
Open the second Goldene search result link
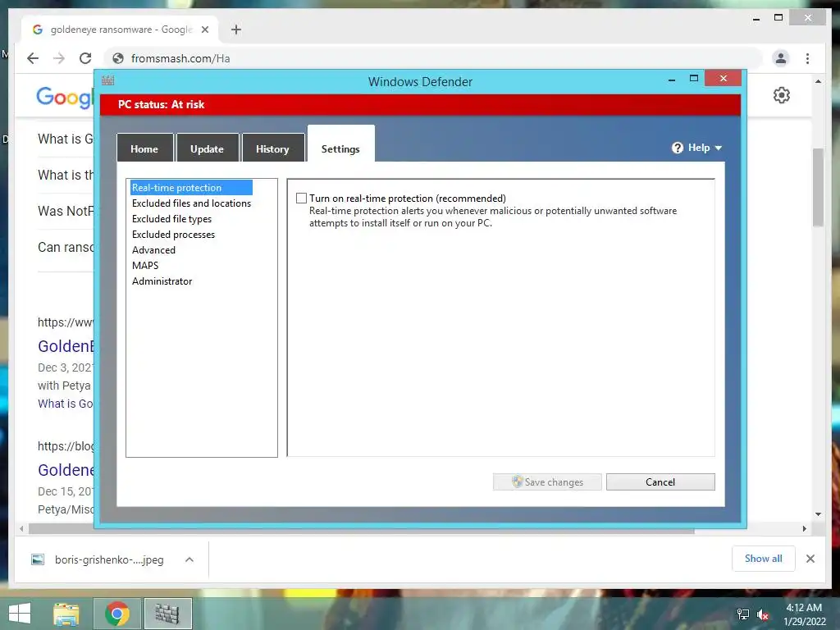click(x=66, y=470)
